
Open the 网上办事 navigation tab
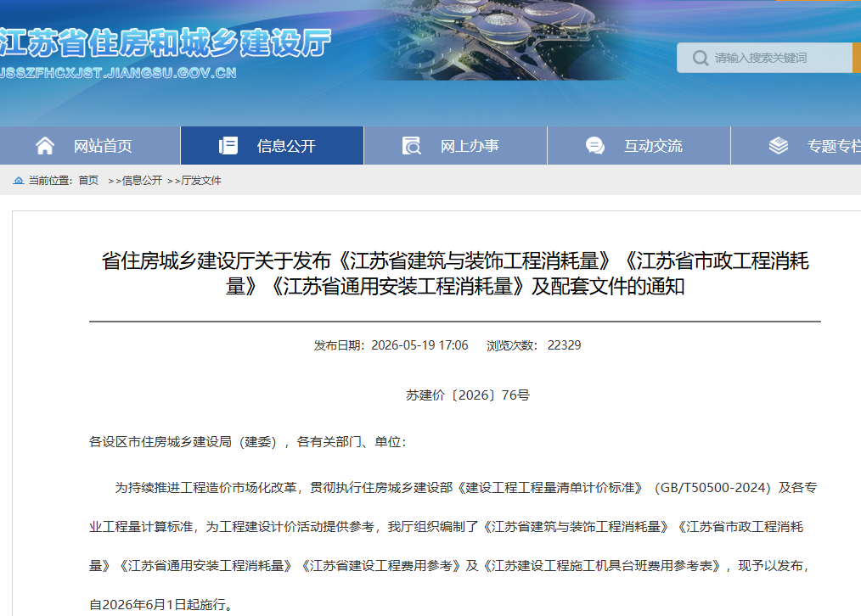point(456,145)
